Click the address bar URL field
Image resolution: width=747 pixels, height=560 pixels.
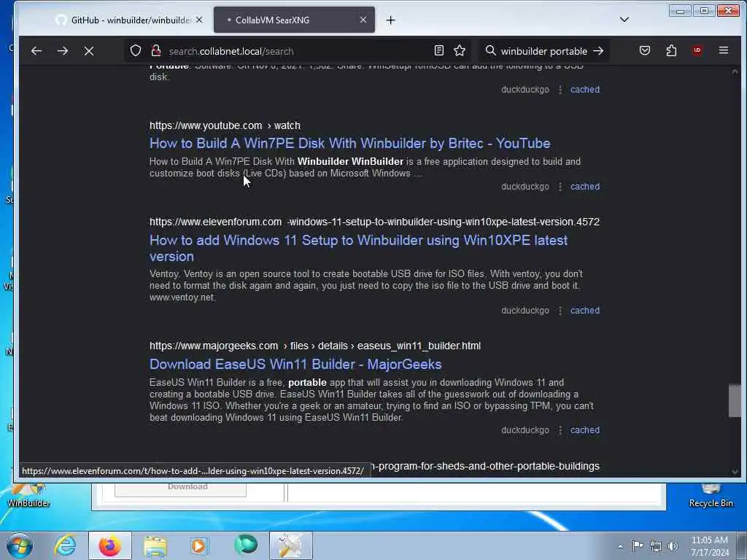[298, 51]
